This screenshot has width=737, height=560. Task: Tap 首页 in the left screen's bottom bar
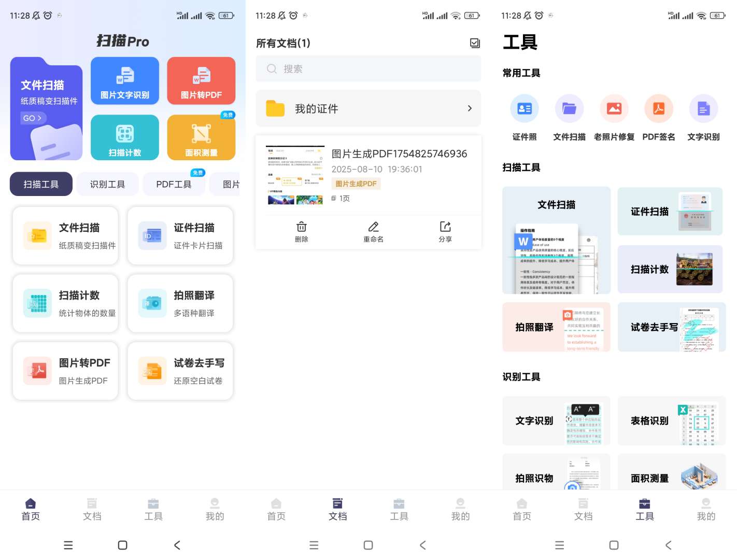click(31, 509)
